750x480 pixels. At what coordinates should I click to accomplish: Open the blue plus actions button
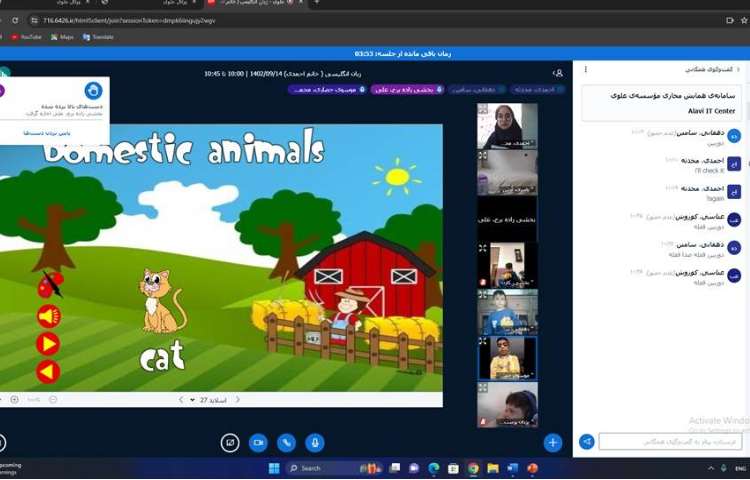pos(553,442)
